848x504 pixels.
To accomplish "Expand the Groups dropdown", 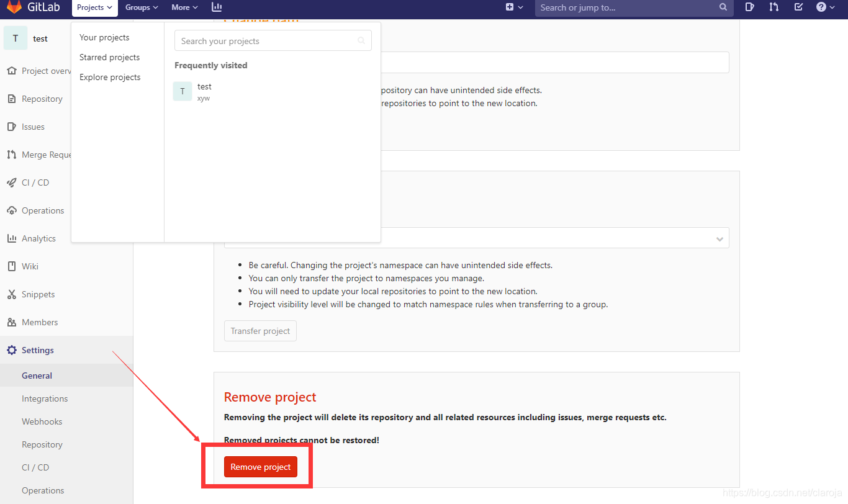I will click(142, 7).
